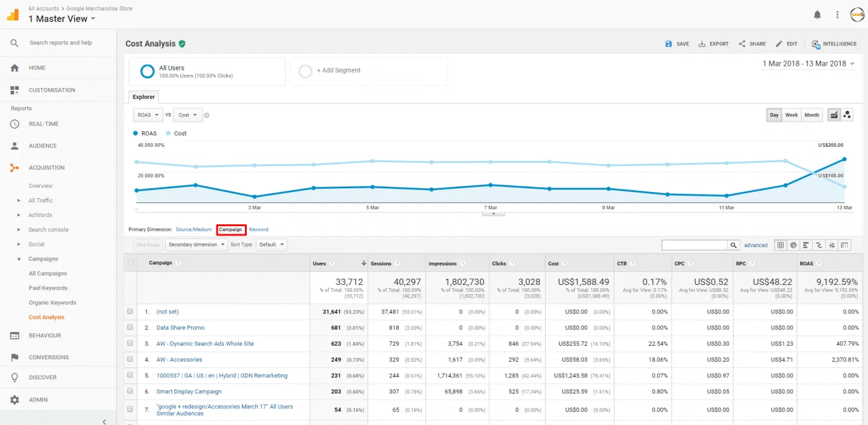
Task: Click the Home icon in sidebar
Action: [x=15, y=68]
